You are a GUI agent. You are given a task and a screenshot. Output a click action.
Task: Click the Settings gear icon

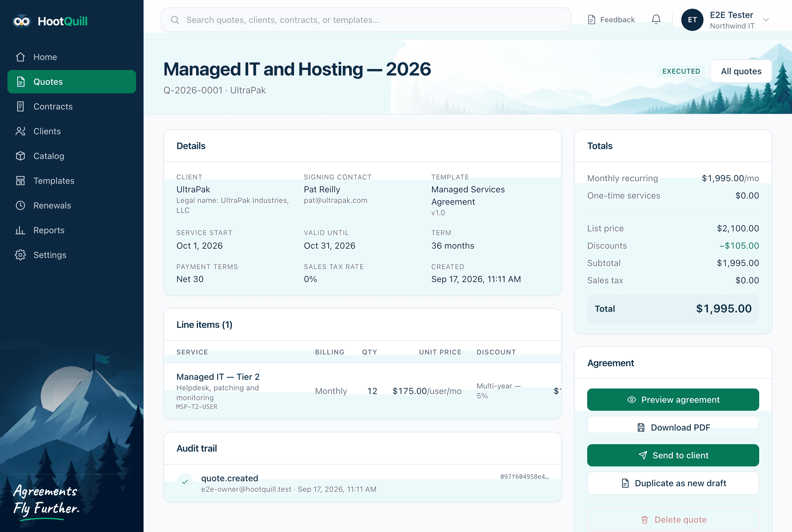pos(20,255)
